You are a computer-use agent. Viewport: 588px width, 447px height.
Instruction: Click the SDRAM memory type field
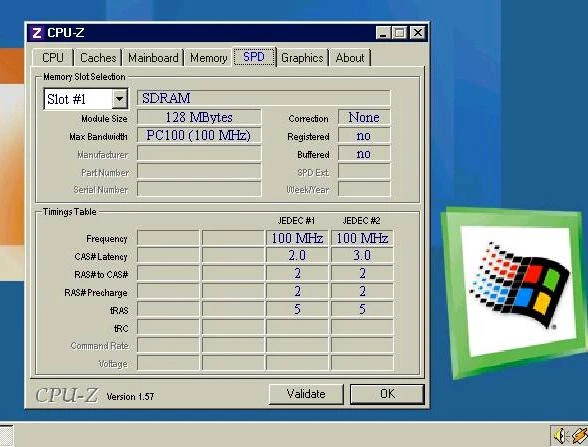[264, 98]
